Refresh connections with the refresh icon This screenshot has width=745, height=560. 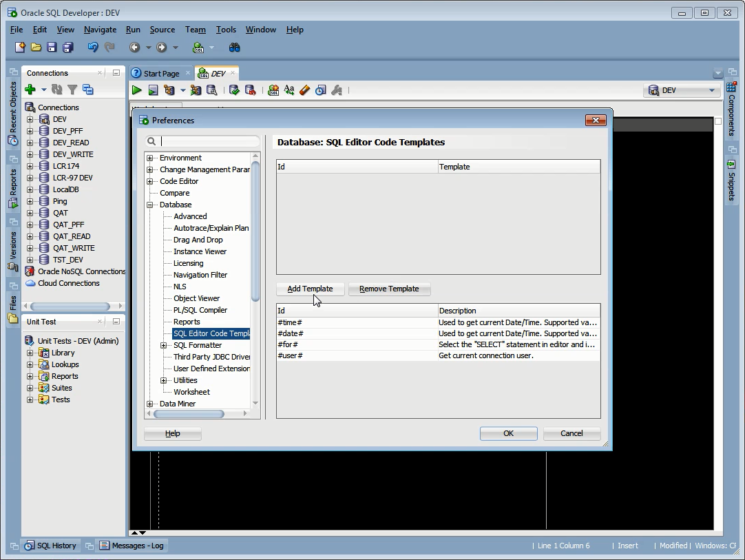(57, 90)
